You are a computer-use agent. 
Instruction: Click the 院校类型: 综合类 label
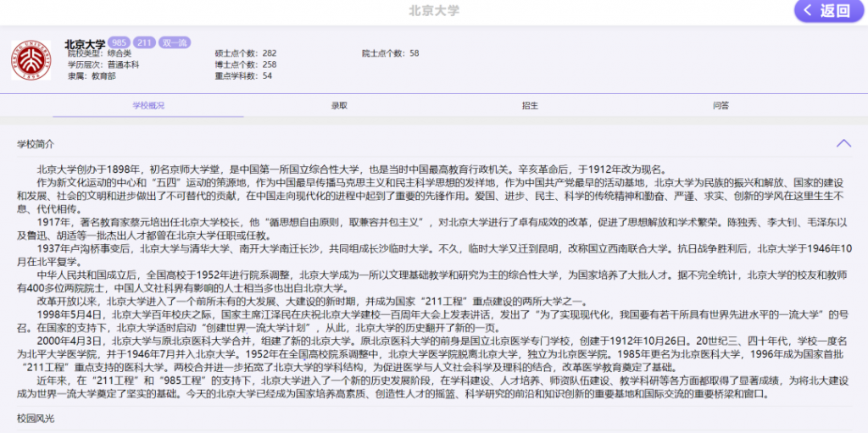[100, 53]
